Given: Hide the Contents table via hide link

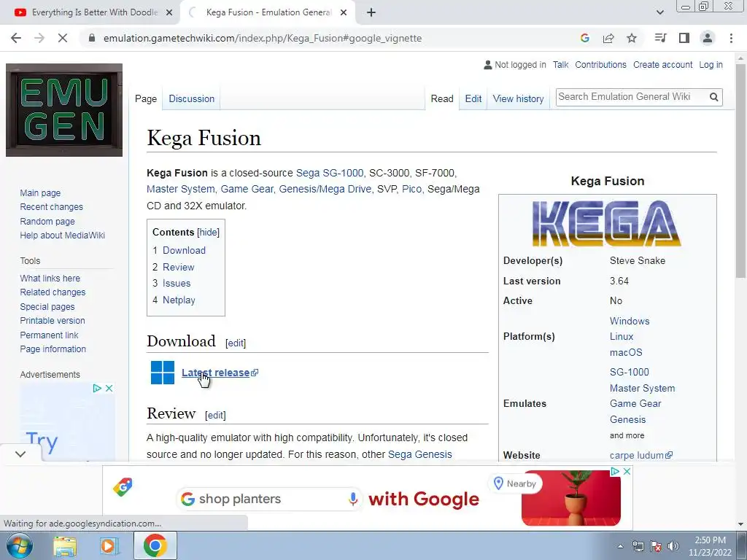Looking at the screenshot, I should (208, 233).
